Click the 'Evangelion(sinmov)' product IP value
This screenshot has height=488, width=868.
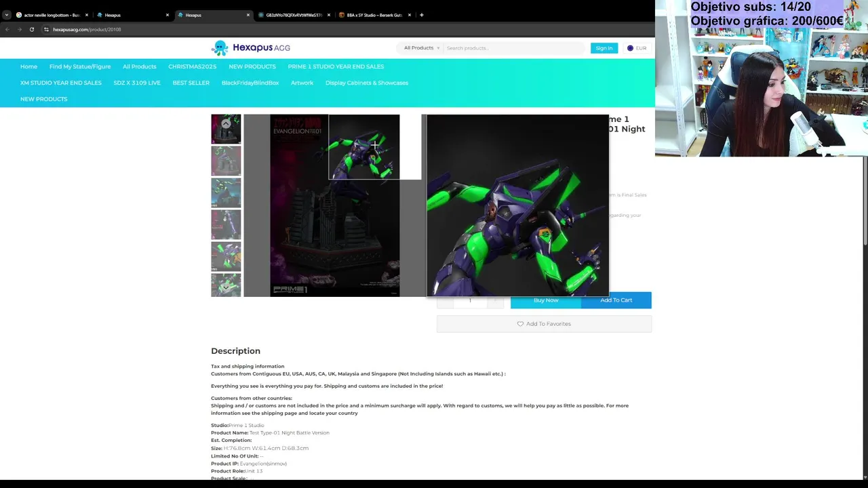263,464
